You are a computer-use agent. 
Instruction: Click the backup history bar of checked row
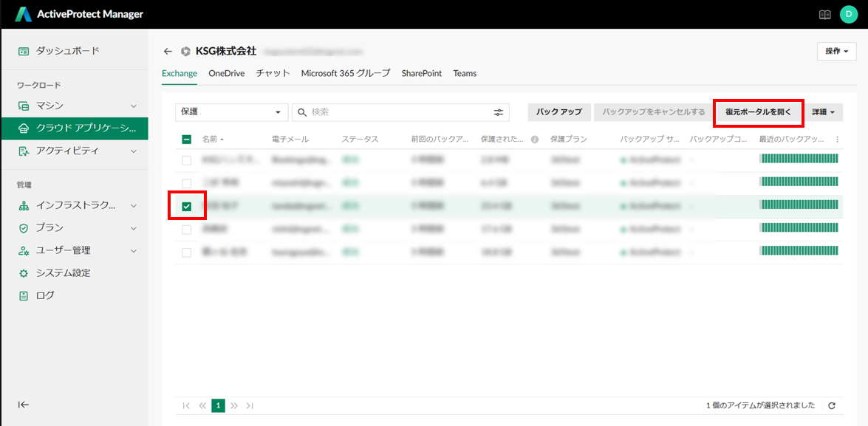point(800,205)
